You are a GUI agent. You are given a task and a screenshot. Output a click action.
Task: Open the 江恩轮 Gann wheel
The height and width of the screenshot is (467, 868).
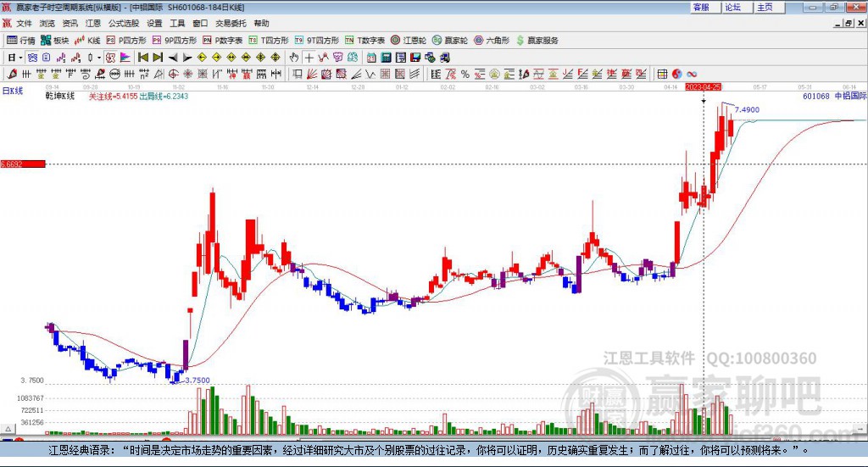point(409,41)
